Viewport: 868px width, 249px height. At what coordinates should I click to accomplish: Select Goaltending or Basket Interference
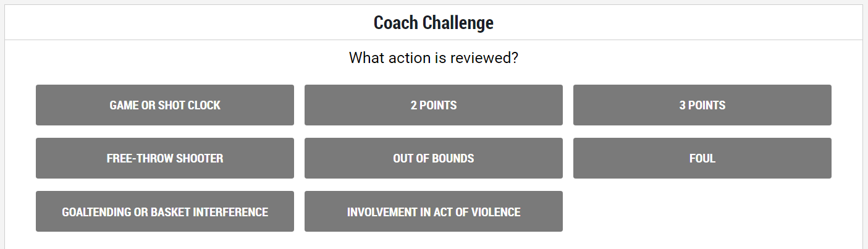point(165,211)
